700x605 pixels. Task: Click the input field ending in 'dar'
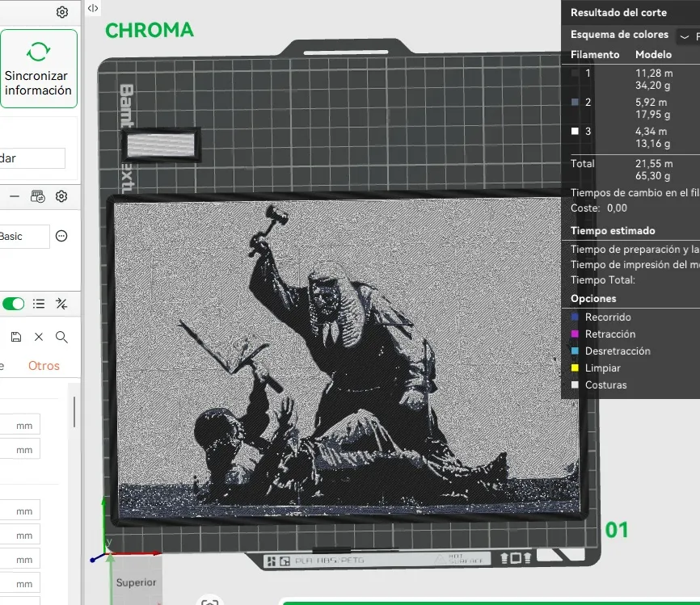(x=32, y=158)
